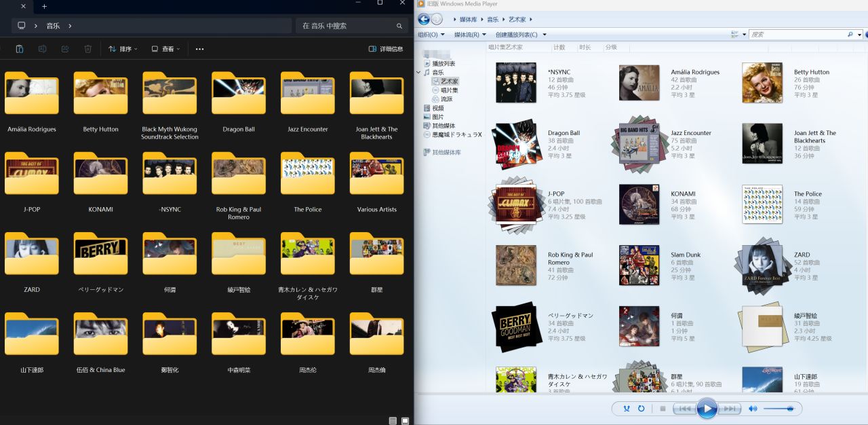The width and height of the screenshot is (868, 425).
Task: Sort by 时长 column header
Action: pyautogui.click(x=585, y=48)
